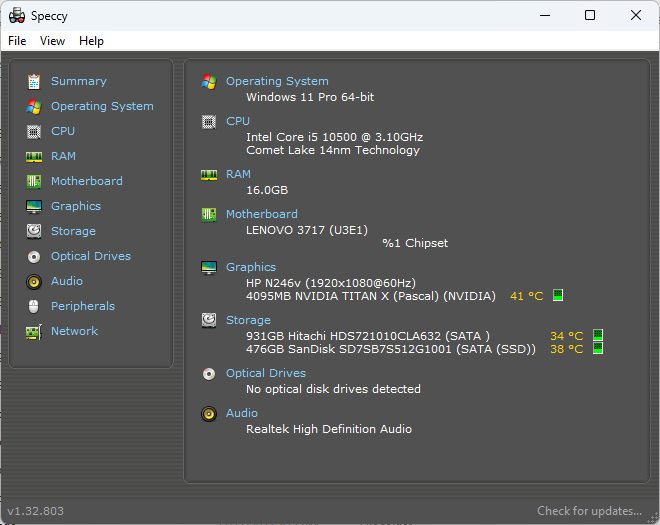Click the RAM module icon in the sidebar

click(x=34, y=156)
